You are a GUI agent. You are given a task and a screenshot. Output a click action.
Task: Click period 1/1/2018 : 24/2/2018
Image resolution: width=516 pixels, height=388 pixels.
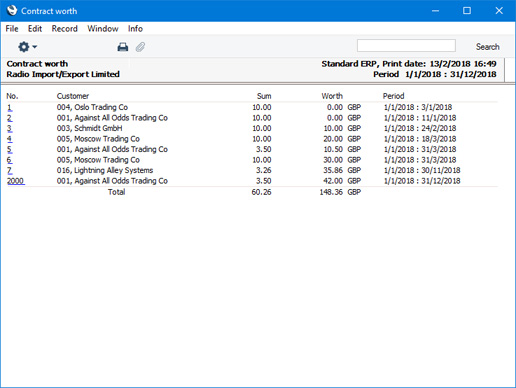[420, 128]
